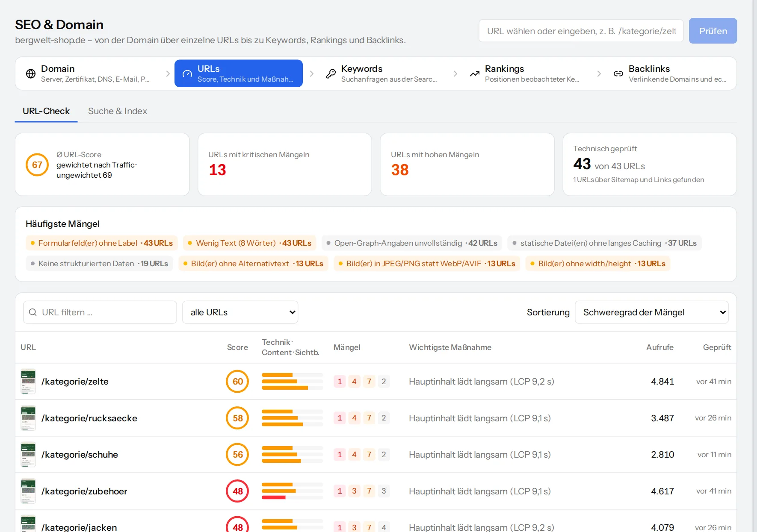Screen dimensions: 757x532
Task: Click the magnifier icon in URL filter
Action: tap(33, 312)
